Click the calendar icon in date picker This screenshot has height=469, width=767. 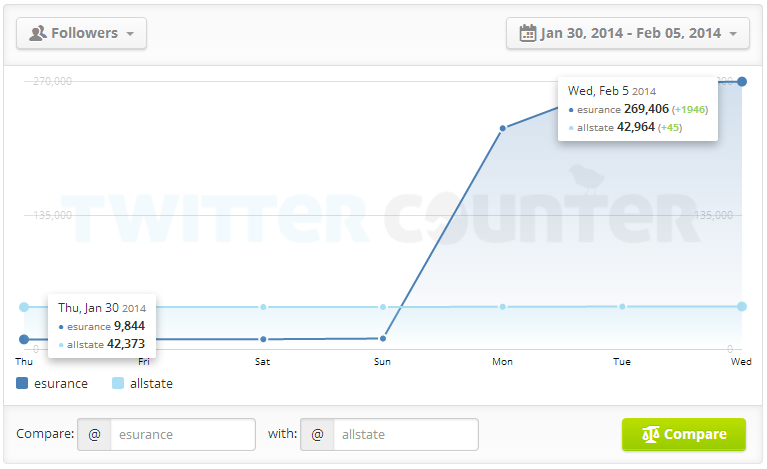(527, 33)
